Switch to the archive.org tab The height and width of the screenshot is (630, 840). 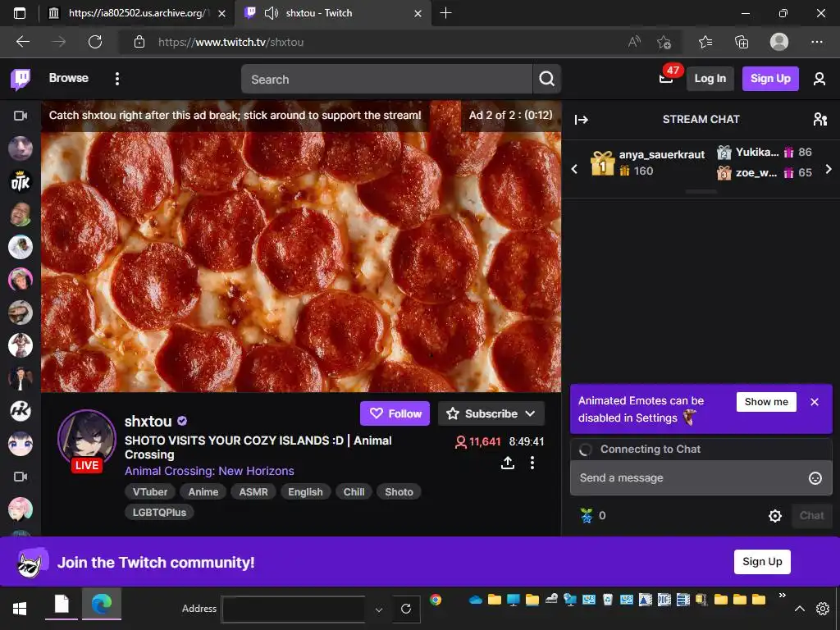[x=137, y=13]
